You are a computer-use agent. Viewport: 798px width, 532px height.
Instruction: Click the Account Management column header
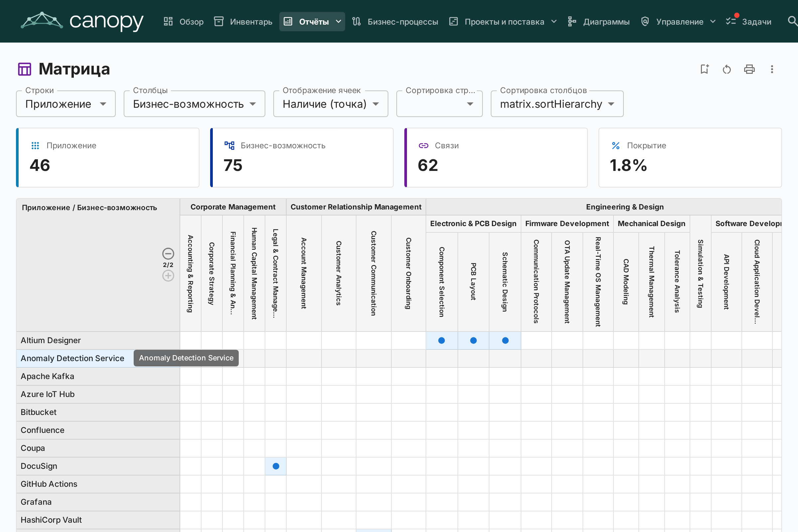click(x=304, y=273)
